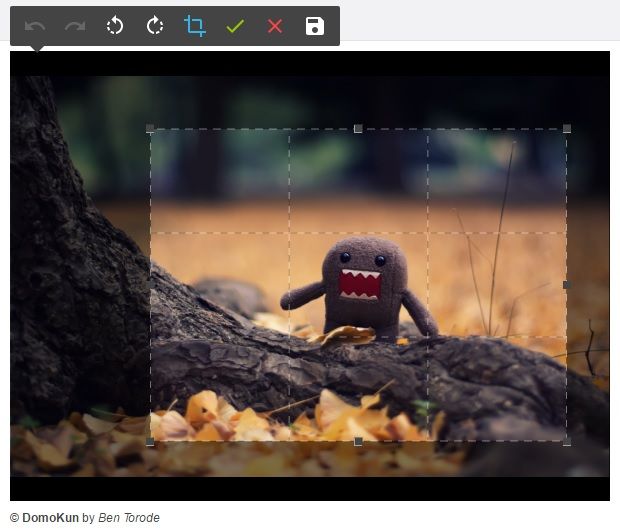This screenshot has width=620, height=532.
Task: Click the top-center crop handle
Action: click(x=358, y=129)
